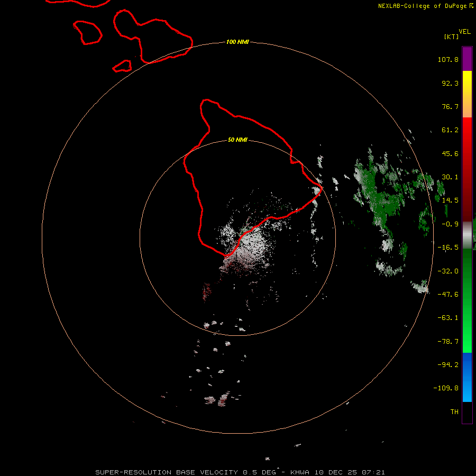Click the gray near-zero color bar segment

[467, 235]
